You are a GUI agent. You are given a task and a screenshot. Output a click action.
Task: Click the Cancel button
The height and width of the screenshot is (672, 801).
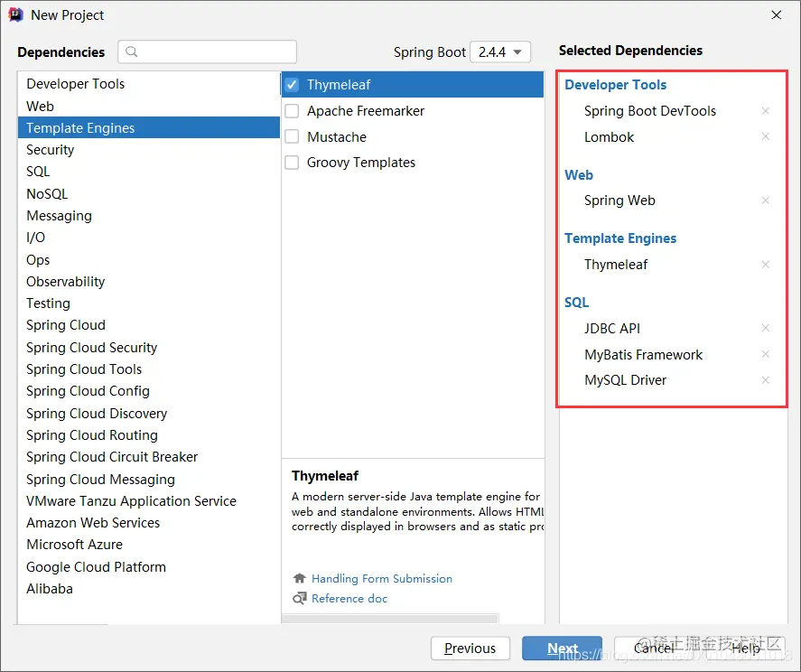654,648
